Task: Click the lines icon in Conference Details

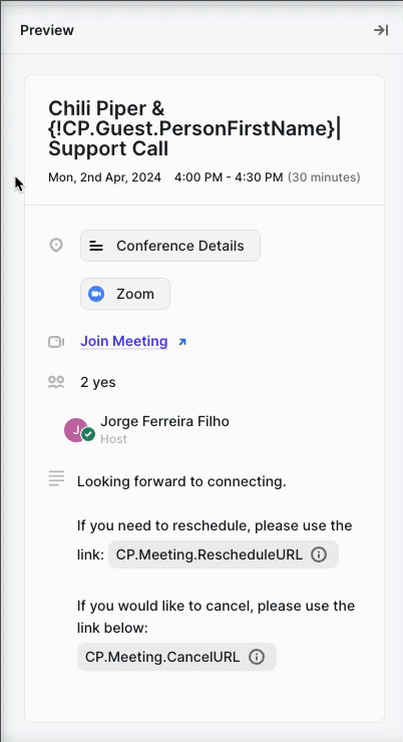Action: click(x=96, y=246)
